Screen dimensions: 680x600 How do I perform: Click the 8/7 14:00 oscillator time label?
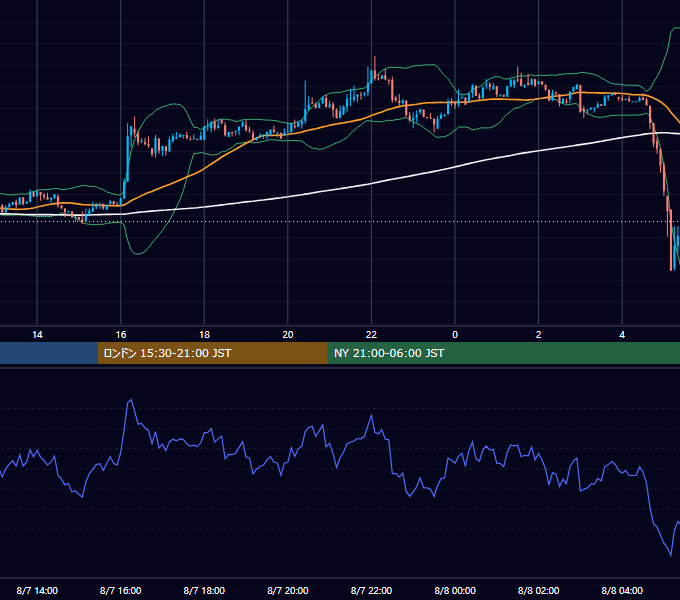point(37,590)
